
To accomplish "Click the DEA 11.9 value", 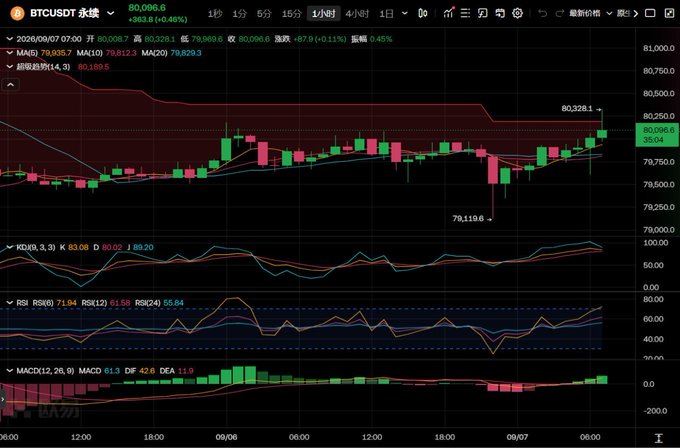I will pyautogui.click(x=186, y=371).
